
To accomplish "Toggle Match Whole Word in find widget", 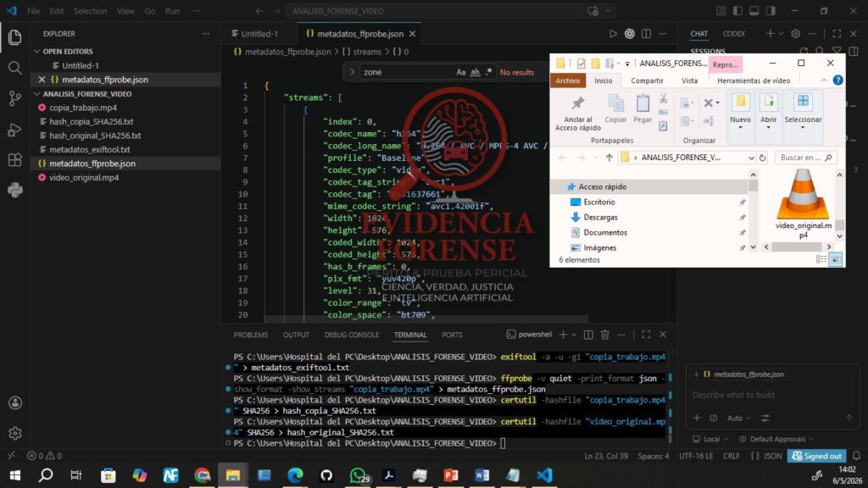I will pos(475,72).
